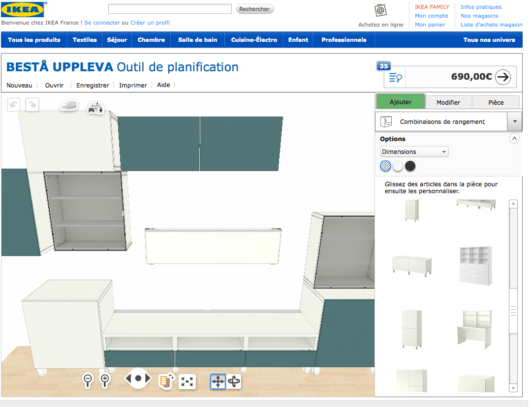532x407 pixels.
Task: Select the orbit rotate tool
Action: pos(234,381)
